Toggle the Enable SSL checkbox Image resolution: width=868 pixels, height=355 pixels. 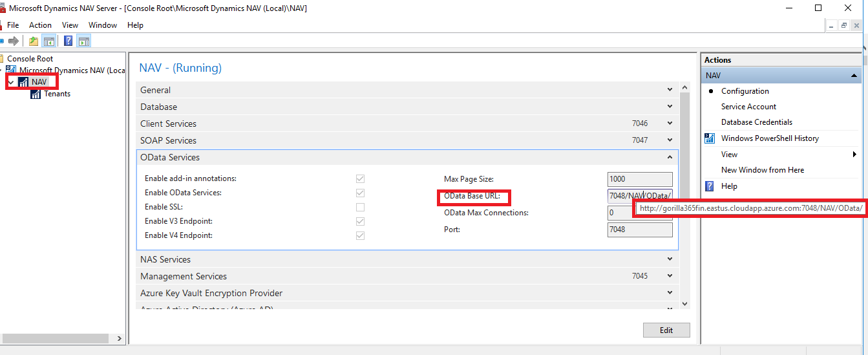tap(360, 207)
